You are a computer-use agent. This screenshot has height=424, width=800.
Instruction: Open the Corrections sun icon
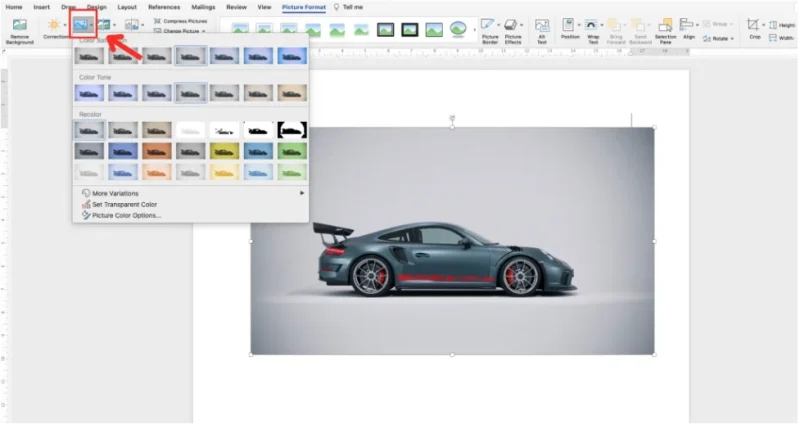tap(54, 24)
